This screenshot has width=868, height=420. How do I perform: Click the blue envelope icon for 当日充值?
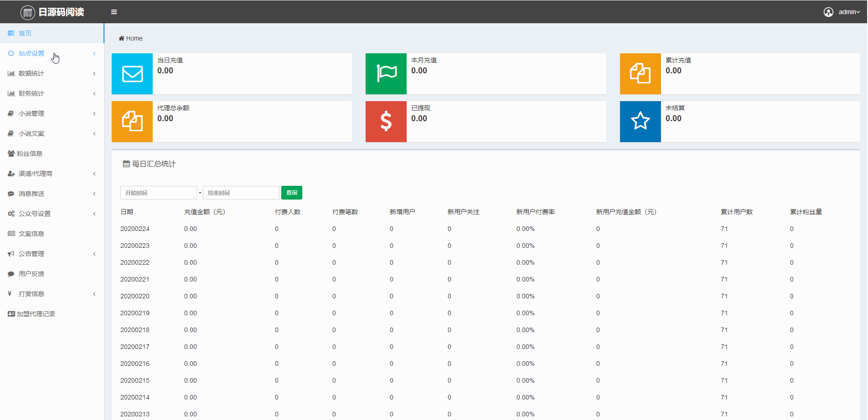132,74
